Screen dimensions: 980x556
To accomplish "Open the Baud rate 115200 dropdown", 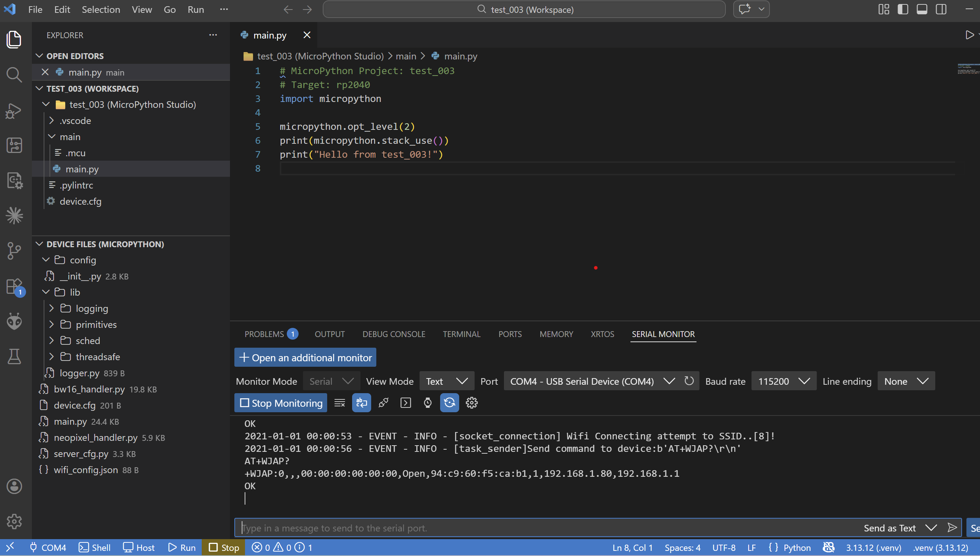I will 784,381.
